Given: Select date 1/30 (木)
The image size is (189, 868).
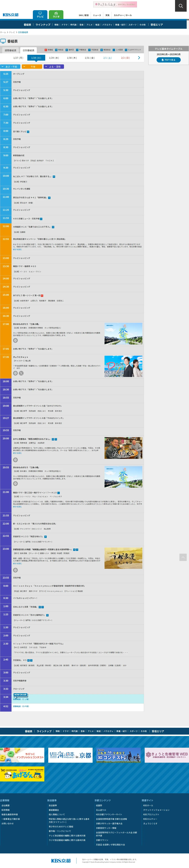Looking at the screenshot, I should click(72, 58).
